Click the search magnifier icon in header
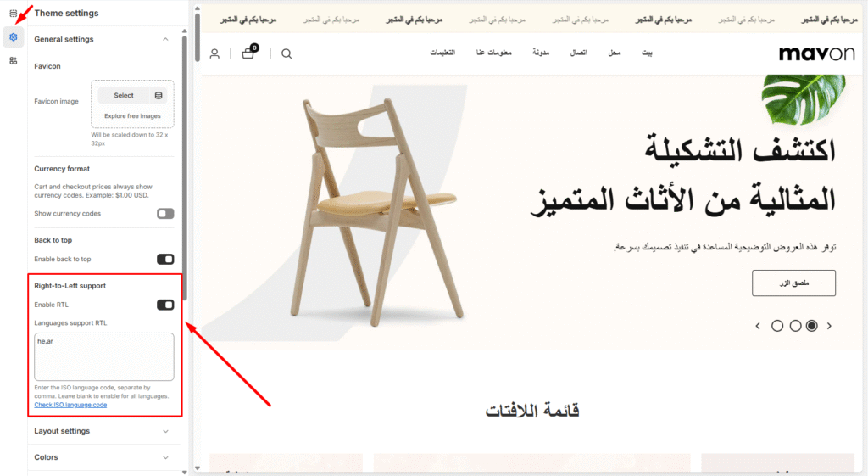The width and height of the screenshot is (868, 476). 287,53
